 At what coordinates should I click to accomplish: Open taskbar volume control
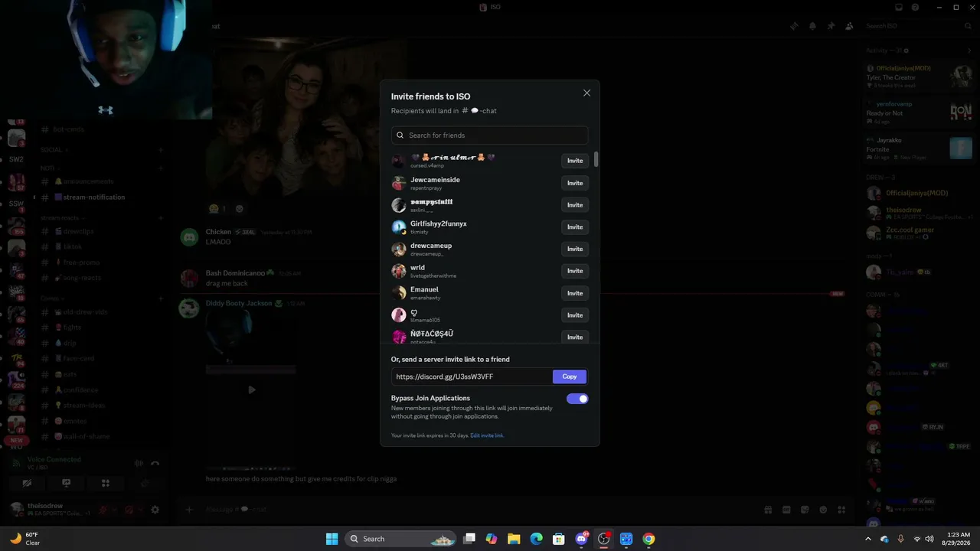point(929,539)
